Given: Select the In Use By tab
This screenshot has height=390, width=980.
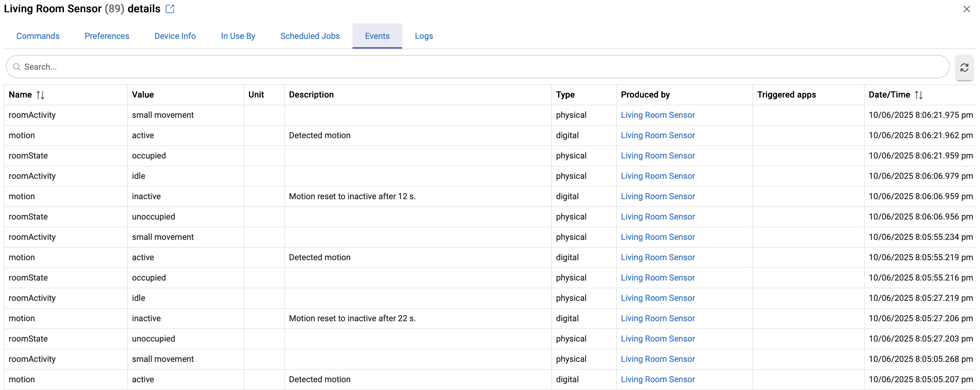Looking at the screenshot, I should [x=238, y=36].
